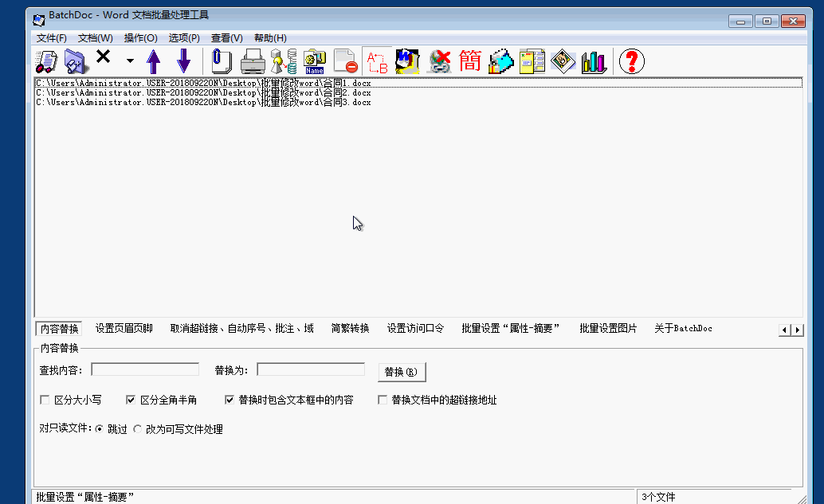Uncheck the 区分全角半角 checkbox
This screenshot has width=824, height=504.
tap(131, 400)
